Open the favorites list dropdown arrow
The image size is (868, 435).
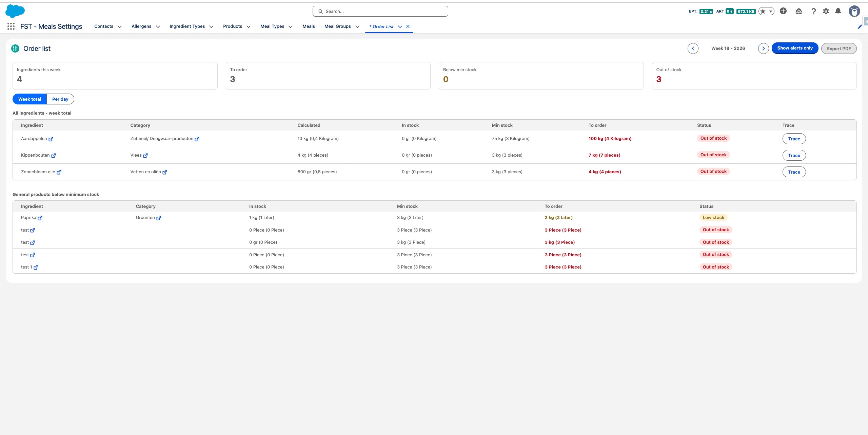771,11
